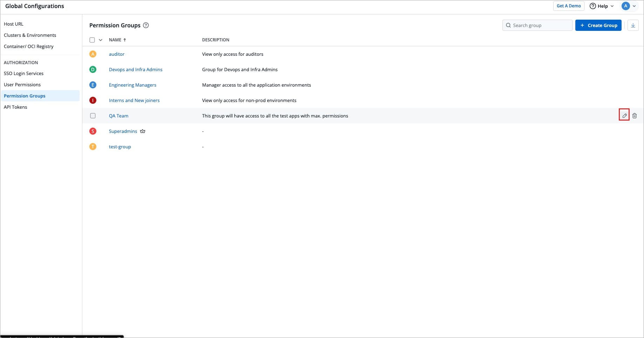Click the Interns and New joiners avatar
Image resolution: width=644 pixels, height=338 pixels.
(x=93, y=100)
